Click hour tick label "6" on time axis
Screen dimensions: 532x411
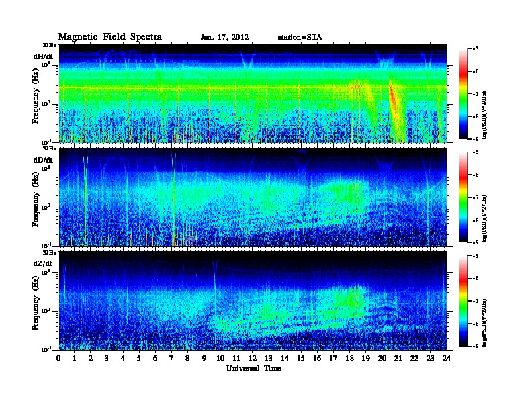click(x=155, y=358)
